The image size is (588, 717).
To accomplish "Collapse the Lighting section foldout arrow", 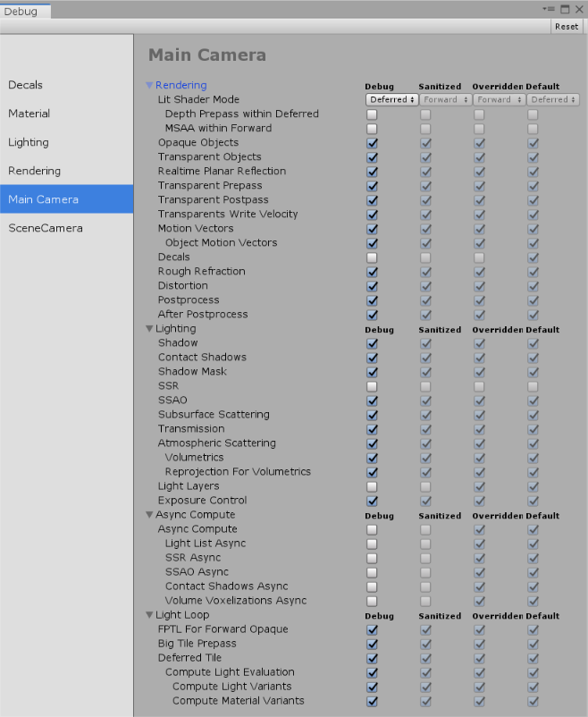I will pyautogui.click(x=149, y=329).
